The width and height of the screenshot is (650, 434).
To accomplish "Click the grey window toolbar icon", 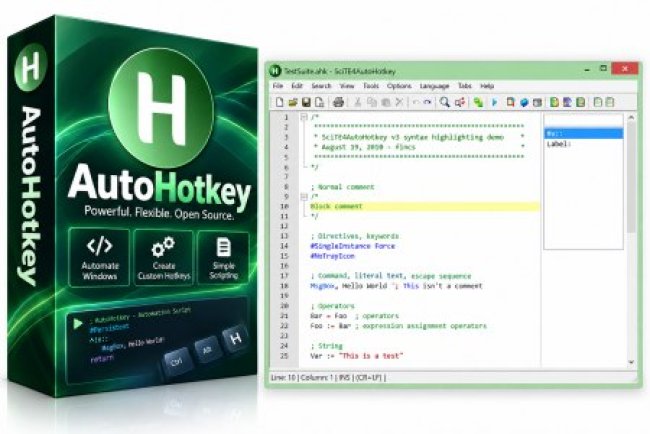I will (x=537, y=102).
